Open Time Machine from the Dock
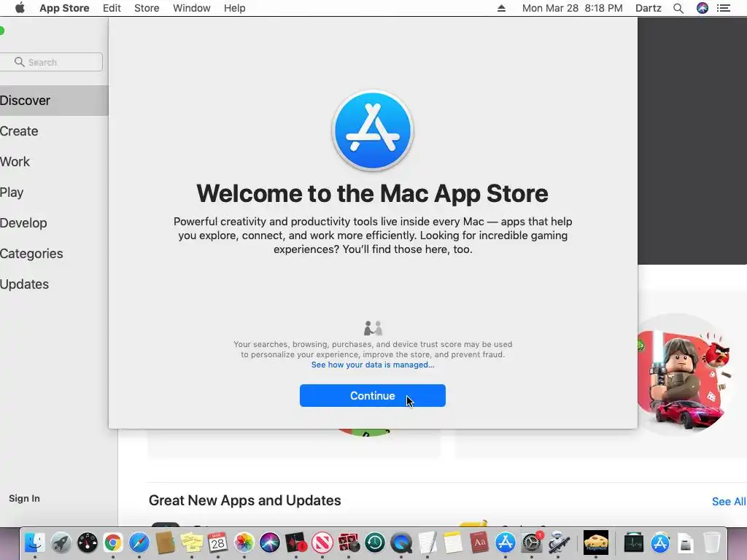 tap(375, 542)
